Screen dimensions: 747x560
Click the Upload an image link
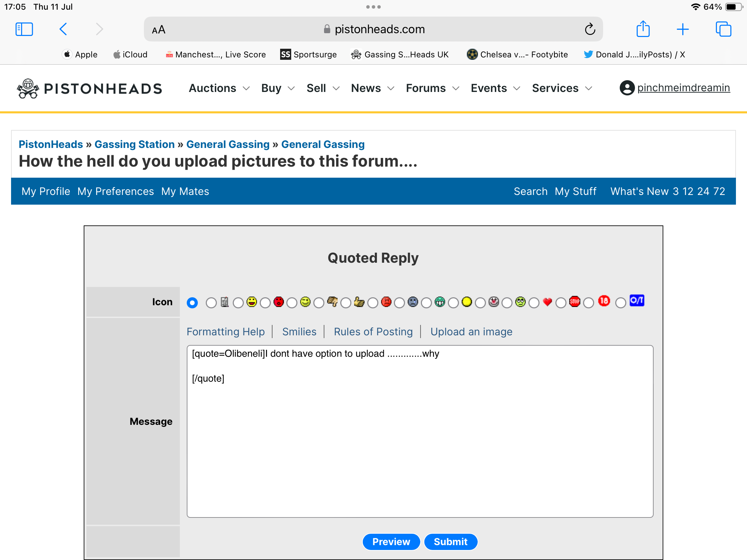(x=471, y=332)
